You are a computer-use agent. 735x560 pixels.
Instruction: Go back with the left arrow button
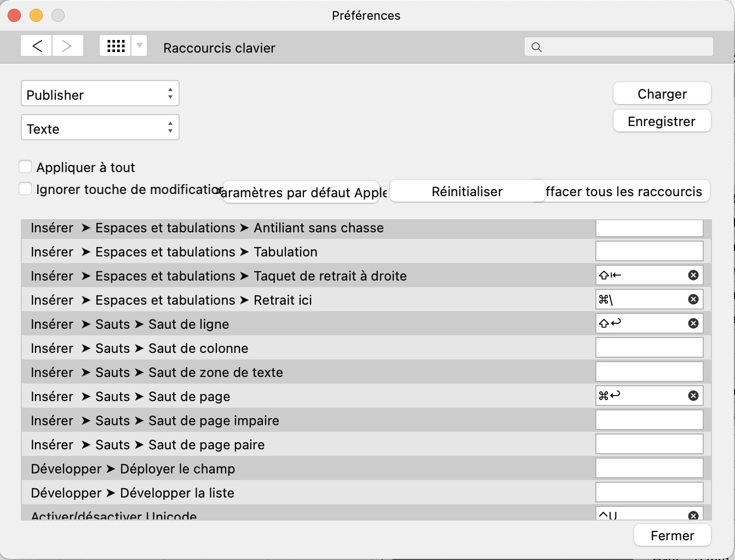pyautogui.click(x=37, y=46)
